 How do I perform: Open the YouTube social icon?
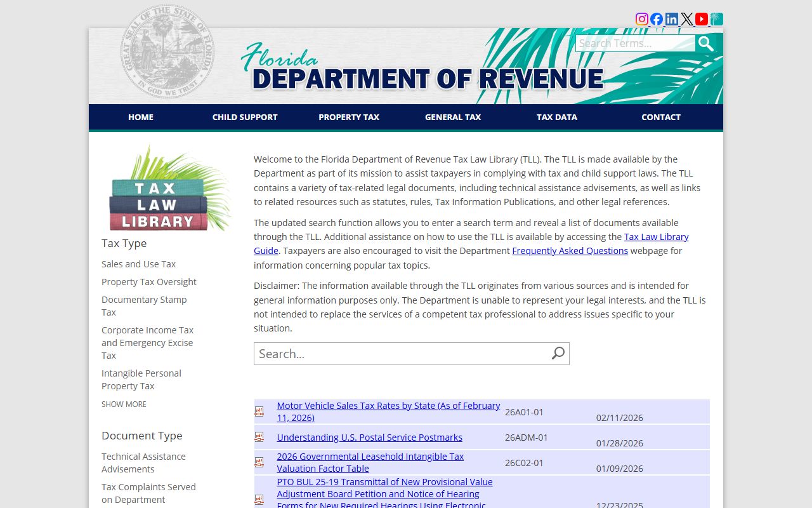[x=702, y=19]
